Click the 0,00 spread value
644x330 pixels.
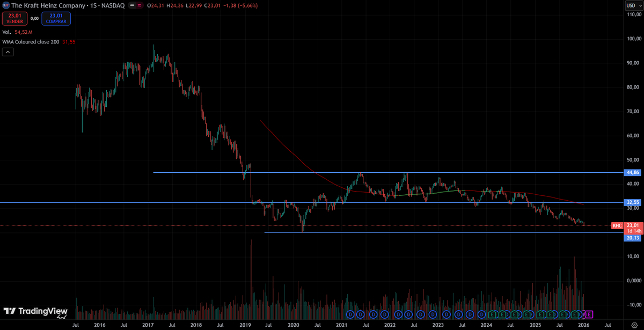coord(34,18)
